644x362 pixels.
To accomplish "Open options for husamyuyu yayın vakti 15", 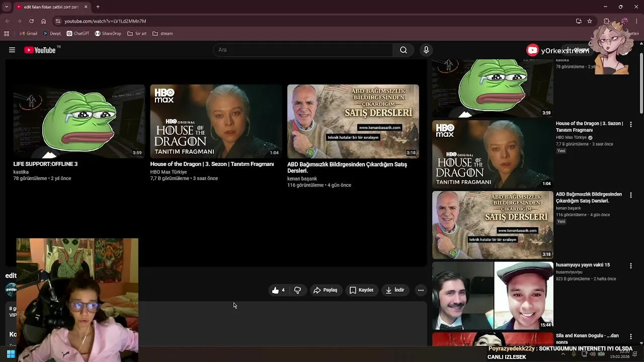I will tap(631, 265).
